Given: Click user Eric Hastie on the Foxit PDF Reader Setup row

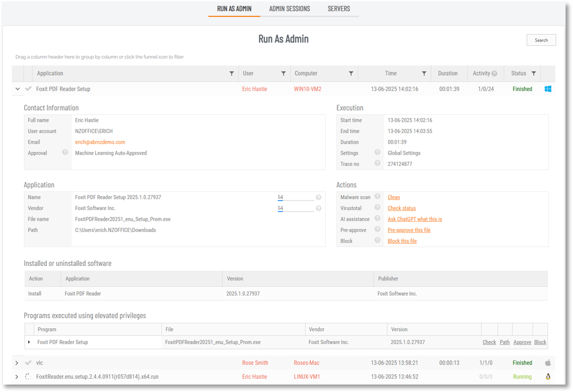Looking at the screenshot, I should click(x=255, y=89).
